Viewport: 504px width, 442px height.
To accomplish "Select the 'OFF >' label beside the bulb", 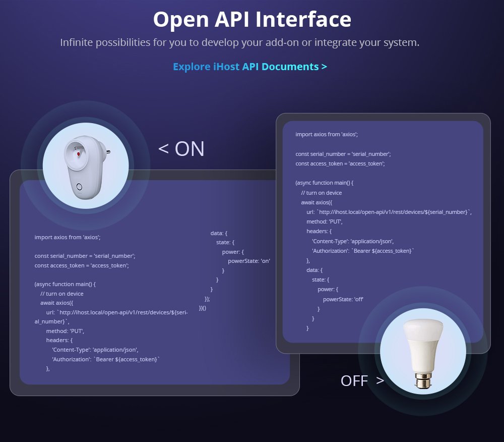I will click(x=362, y=380).
